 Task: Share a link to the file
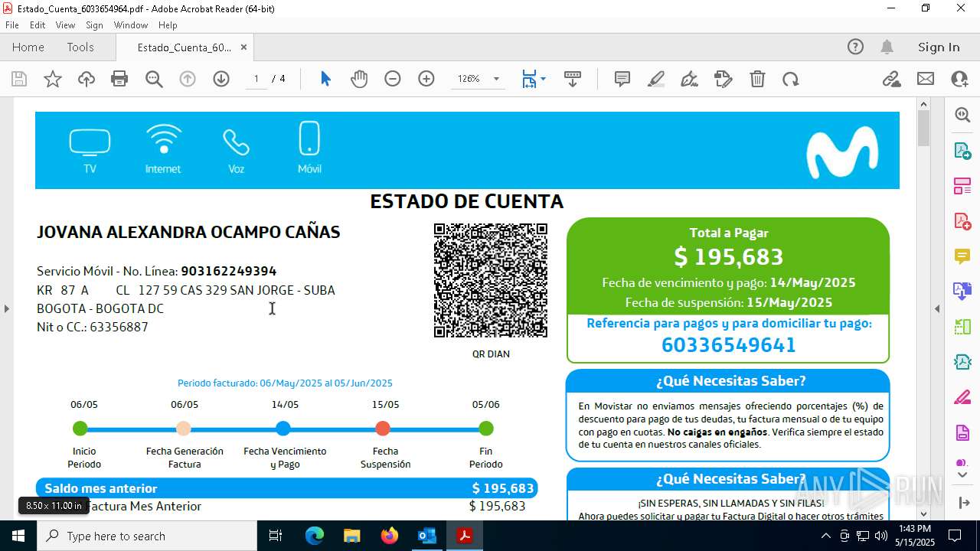pyautogui.click(x=891, y=79)
